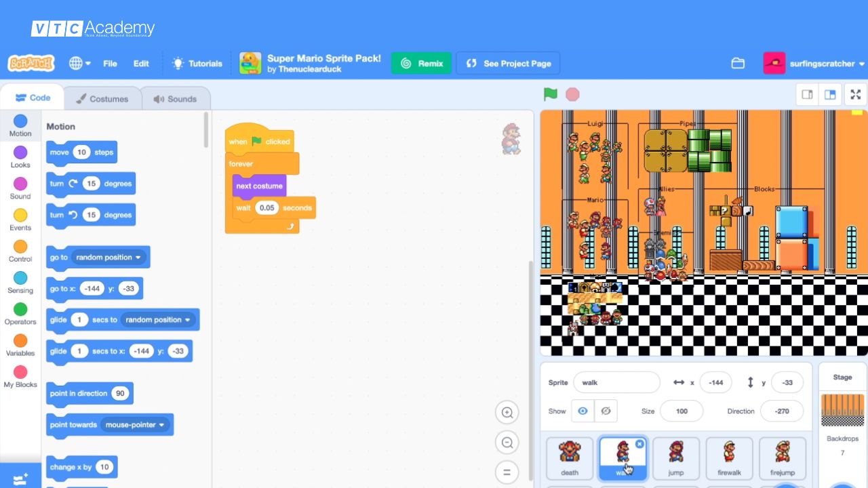Enter full screen stage mode

tap(855, 95)
